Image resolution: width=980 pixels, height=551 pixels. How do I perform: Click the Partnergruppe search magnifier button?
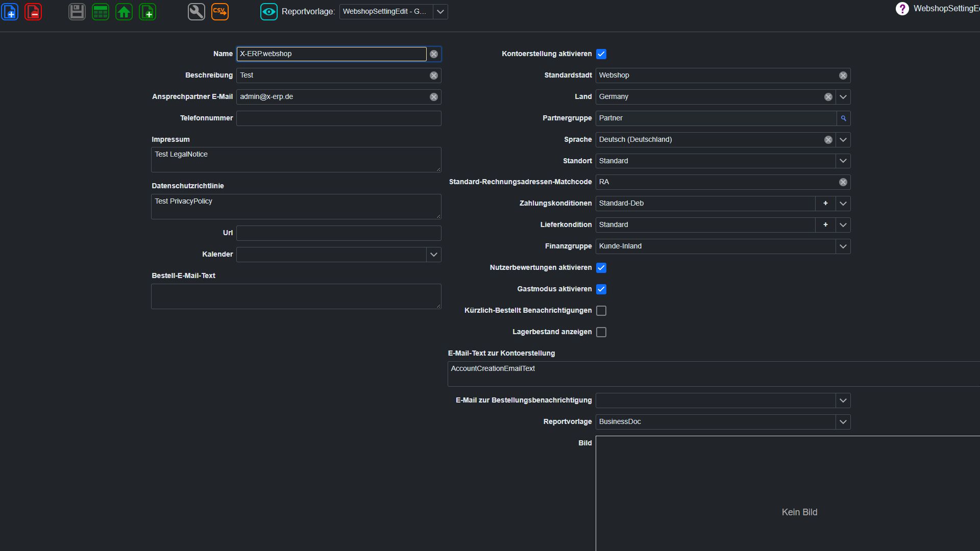pos(844,118)
